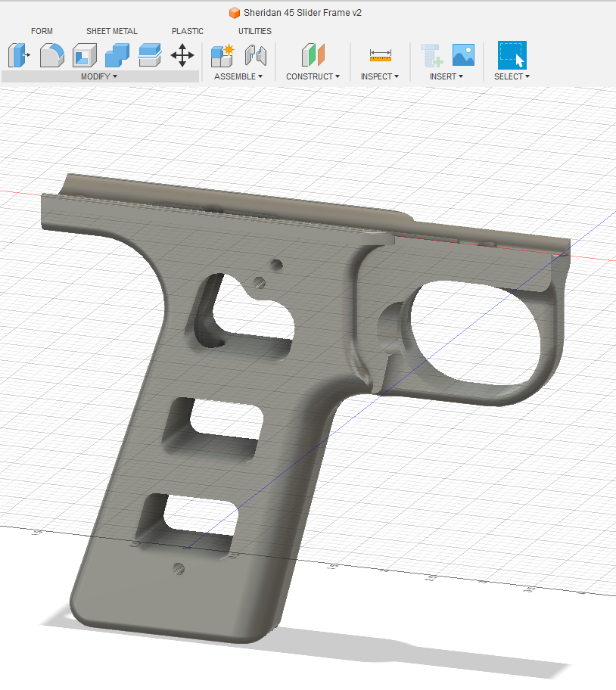
Task: Open the SELECT dropdown menu
Action: click(x=512, y=76)
